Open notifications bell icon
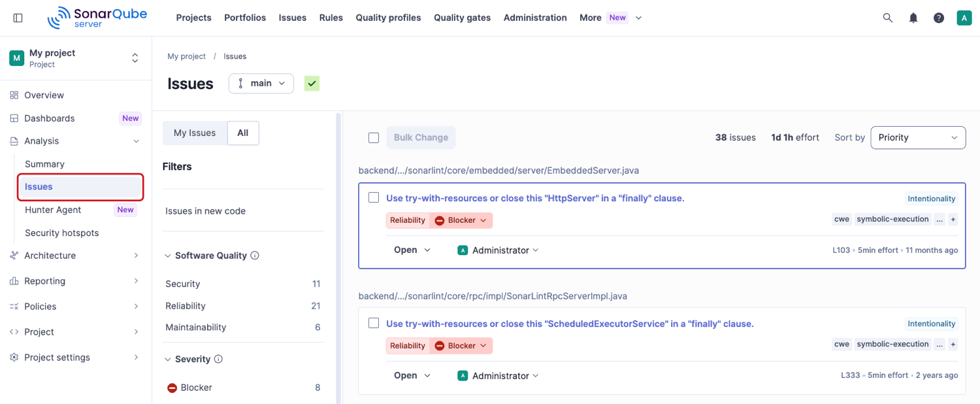Image resolution: width=980 pixels, height=404 pixels. (913, 18)
